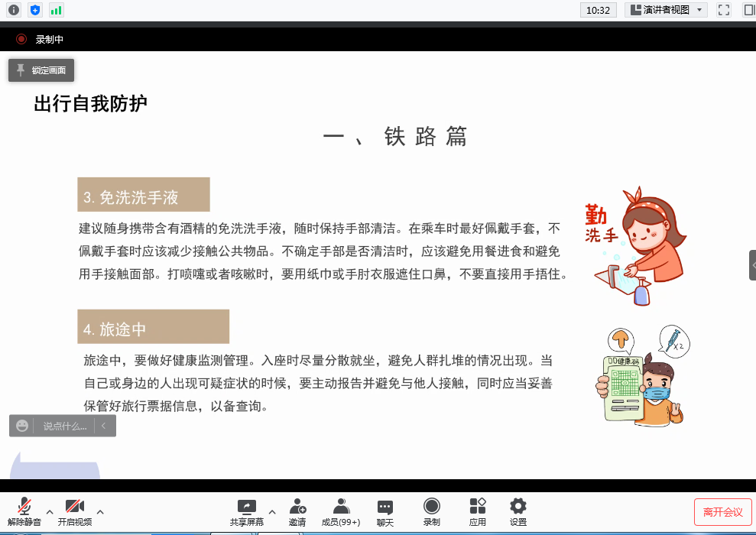Viewport: 756px width, 535px height.
Task: Click the emoji smiley icon
Action: [22, 426]
